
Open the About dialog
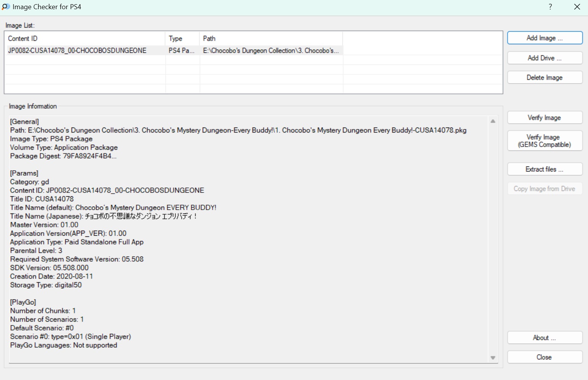click(x=544, y=338)
